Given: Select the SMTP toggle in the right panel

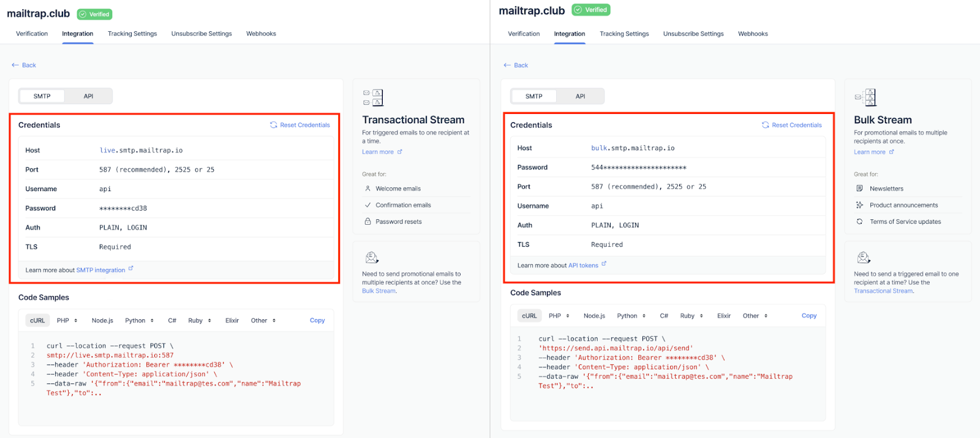Looking at the screenshot, I should 534,96.
